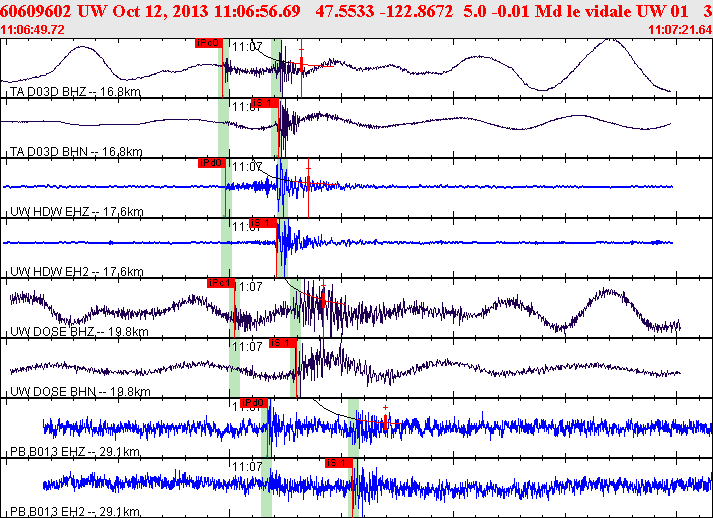Viewport: 713px width, 518px height.
Task: Select the iPc1 pick flag on UW DOSE BHZ
Action: 221,283
